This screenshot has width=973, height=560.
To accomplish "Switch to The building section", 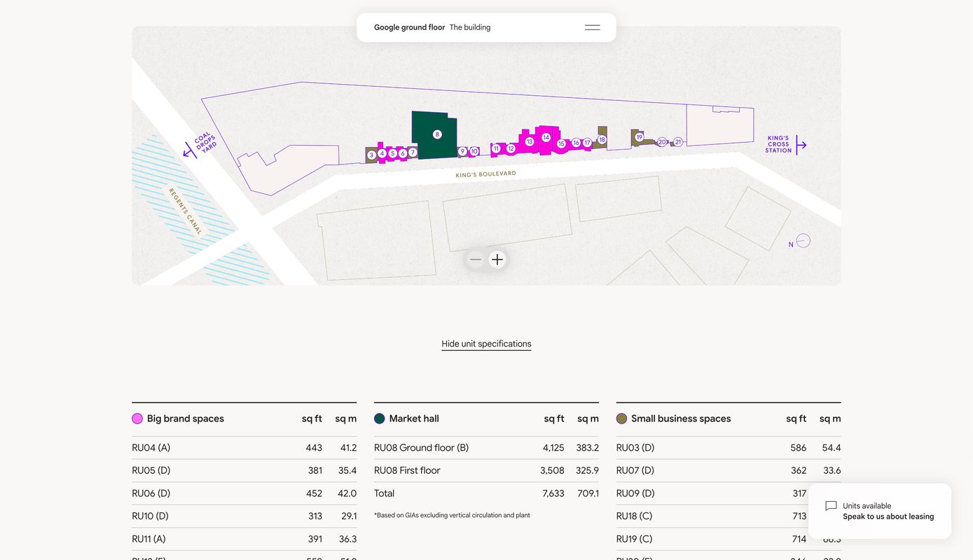I will pyautogui.click(x=470, y=27).
